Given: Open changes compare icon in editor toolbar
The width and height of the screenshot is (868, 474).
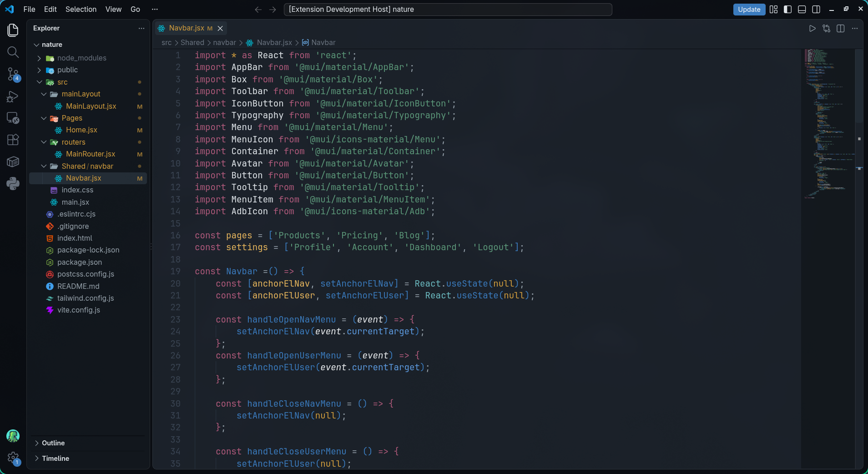Looking at the screenshot, I should pyautogui.click(x=827, y=28).
